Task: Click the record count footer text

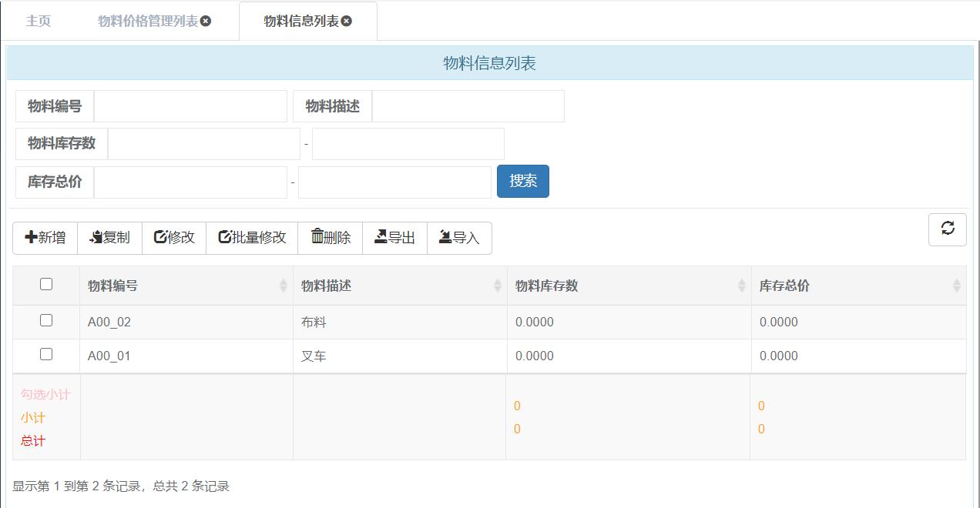Action: (x=121, y=486)
